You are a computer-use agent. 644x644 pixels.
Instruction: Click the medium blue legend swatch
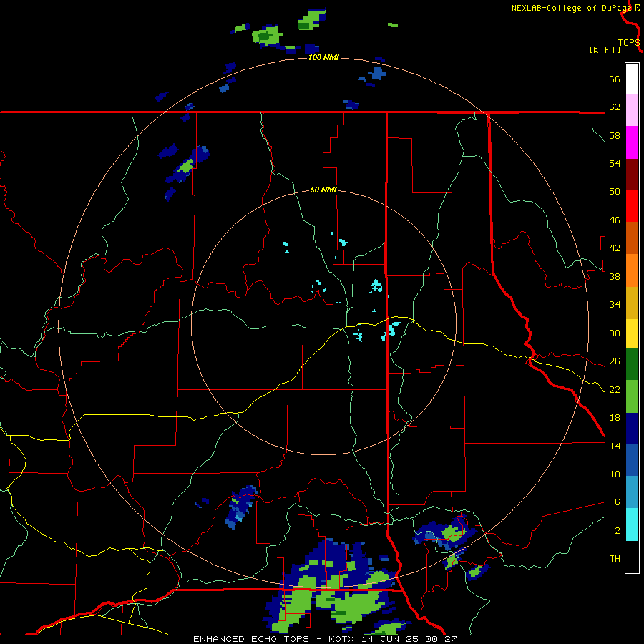(x=632, y=460)
